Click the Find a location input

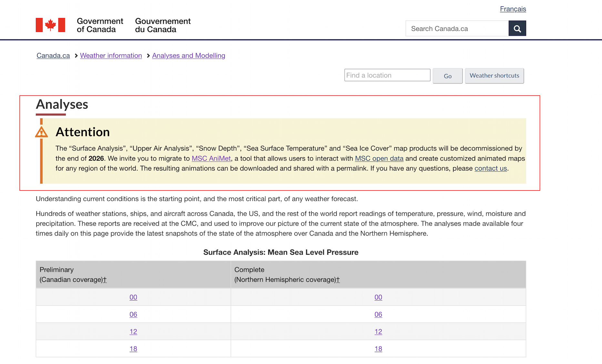[x=387, y=75]
